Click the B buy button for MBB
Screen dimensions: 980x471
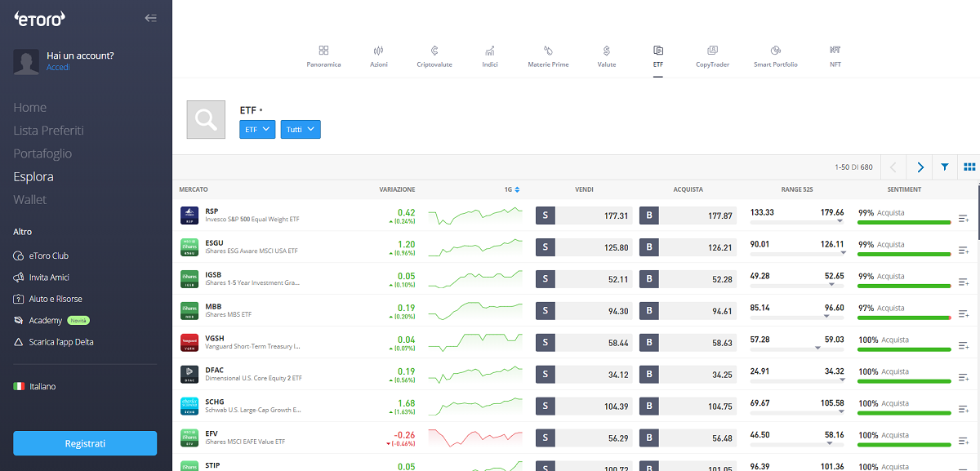pos(649,311)
